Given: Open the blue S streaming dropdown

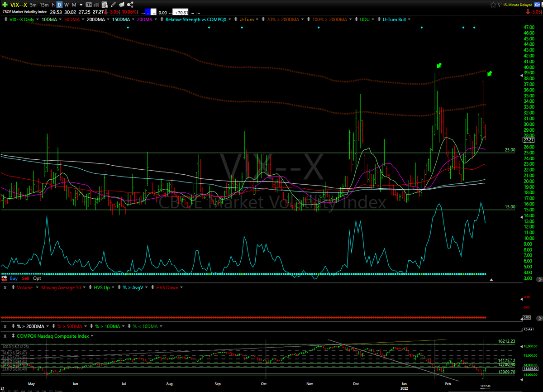Looking at the screenshot, I should click(x=537, y=5).
